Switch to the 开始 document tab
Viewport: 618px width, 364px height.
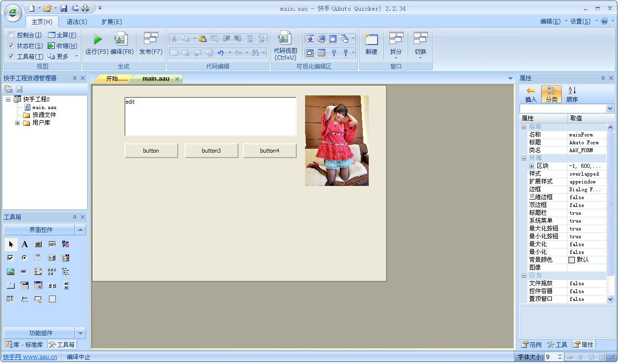click(116, 78)
